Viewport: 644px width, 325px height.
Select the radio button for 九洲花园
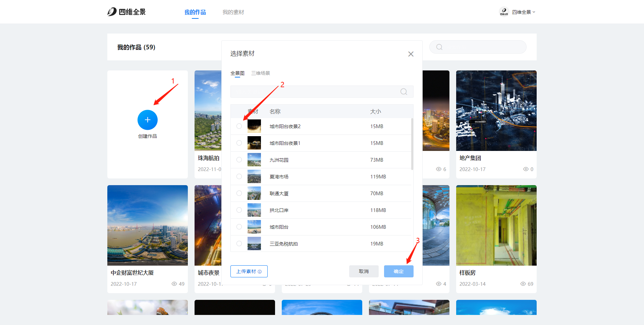pos(239,160)
